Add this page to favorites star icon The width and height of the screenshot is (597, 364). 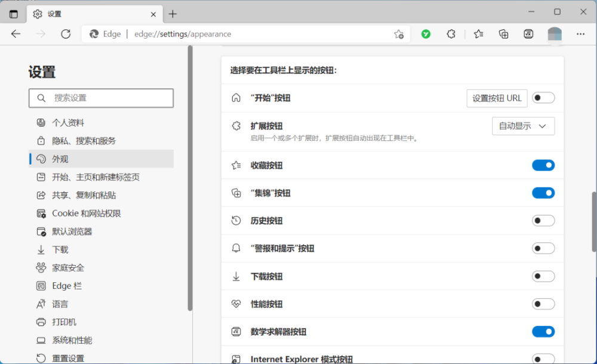pos(399,34)
